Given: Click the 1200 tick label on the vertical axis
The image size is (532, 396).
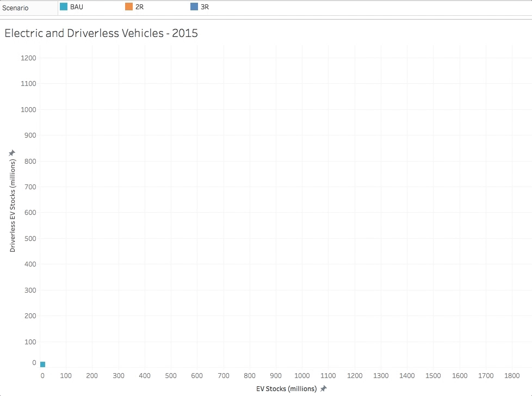Looking at the screenshot, I should coord(28,58).
